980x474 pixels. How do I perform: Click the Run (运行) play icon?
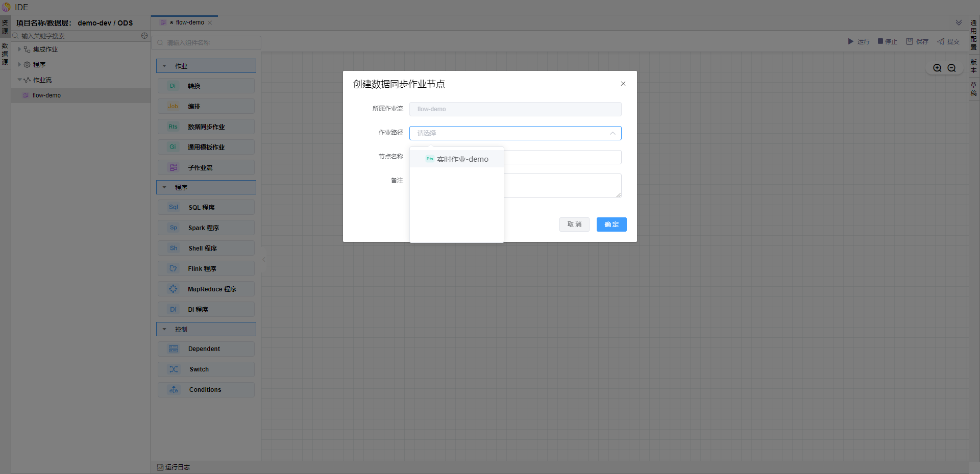(850, 41)
